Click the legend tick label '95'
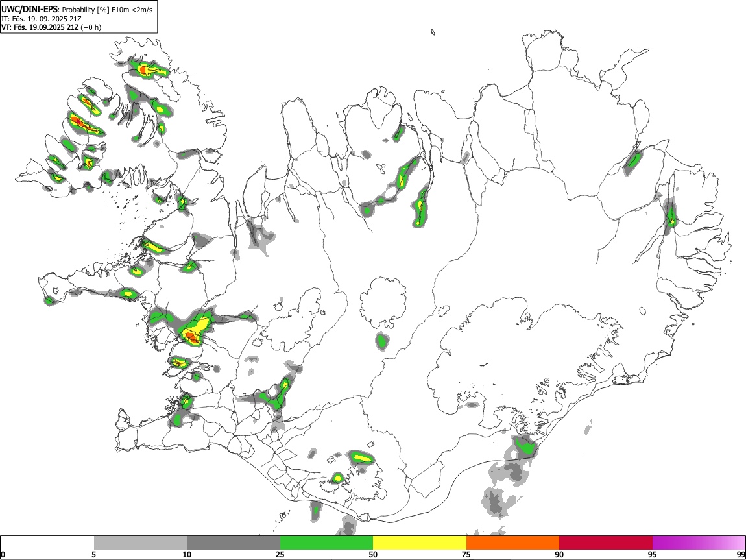The width and height of the screenshot is (746, 560). point(653,555)
